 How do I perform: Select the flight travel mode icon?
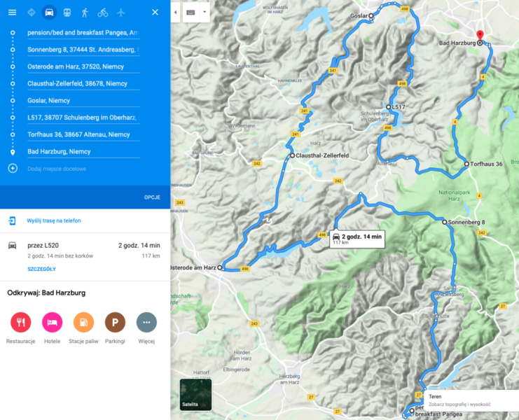[121, 13]
